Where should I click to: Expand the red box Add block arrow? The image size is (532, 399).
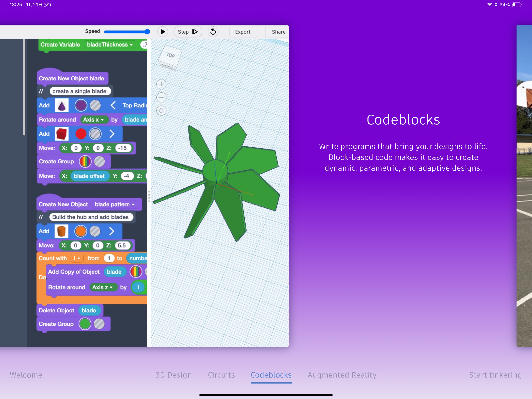click(112, 134)
